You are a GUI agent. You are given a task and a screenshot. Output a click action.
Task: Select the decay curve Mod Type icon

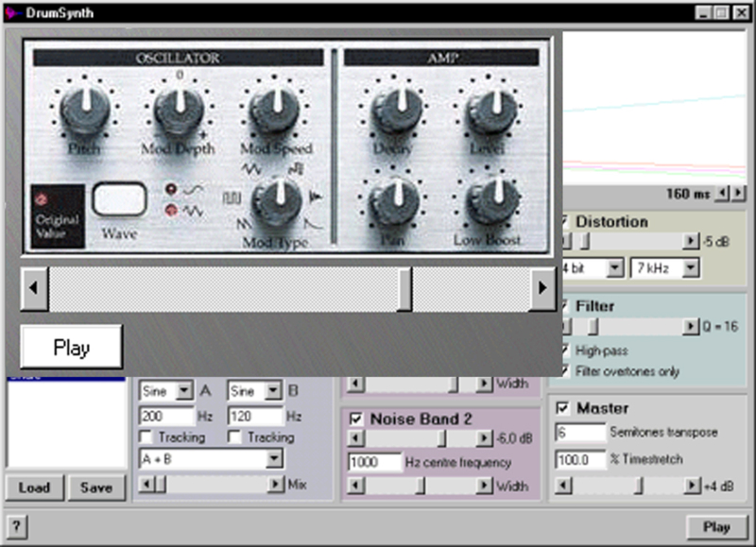pos(314,223)
